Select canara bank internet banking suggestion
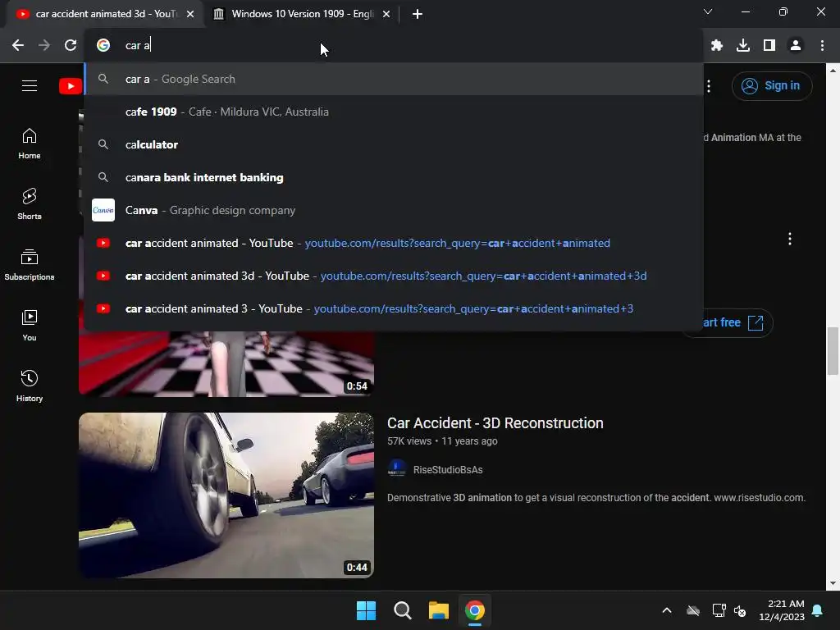The width and height of the screenshot is (840, 630). coord(394,177)
